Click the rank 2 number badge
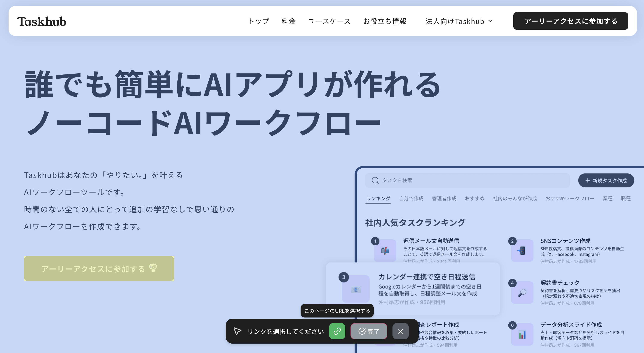The height and width of the screenshot is (353, 644). pos(512,241)
